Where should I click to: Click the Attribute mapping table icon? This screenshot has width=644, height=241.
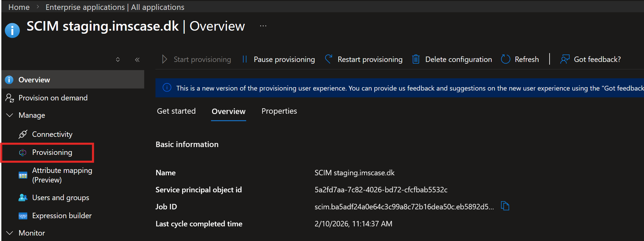tap(23, 175)
